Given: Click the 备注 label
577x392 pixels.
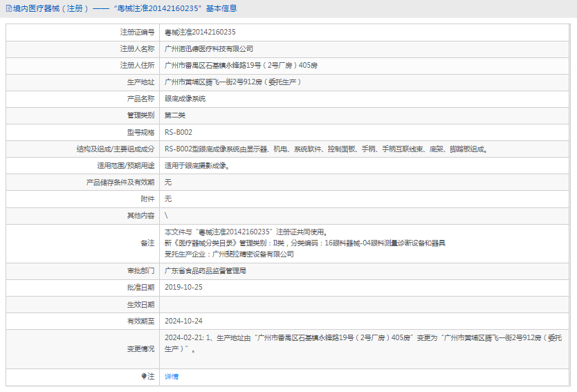Looking at the screenshot, I should point(148,243).
